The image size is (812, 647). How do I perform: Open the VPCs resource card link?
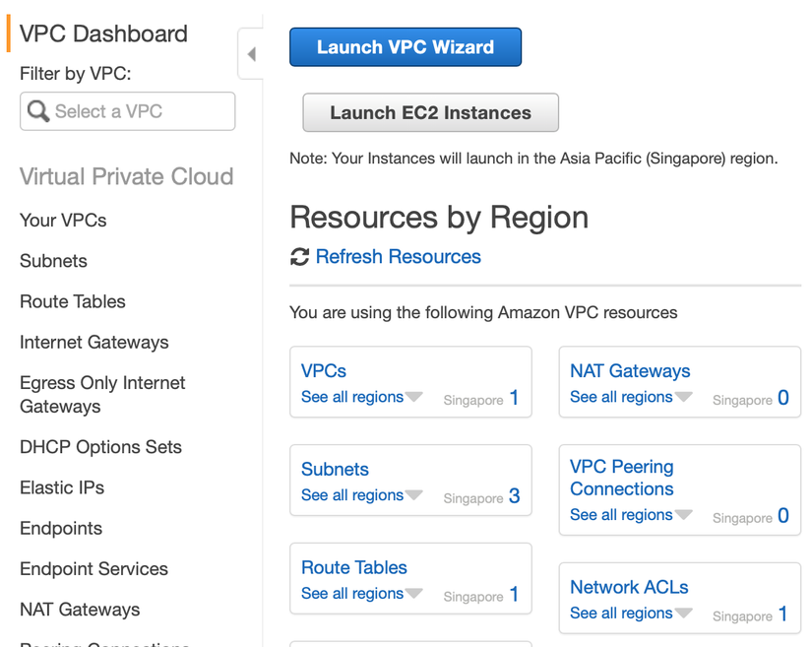(324, 371)
